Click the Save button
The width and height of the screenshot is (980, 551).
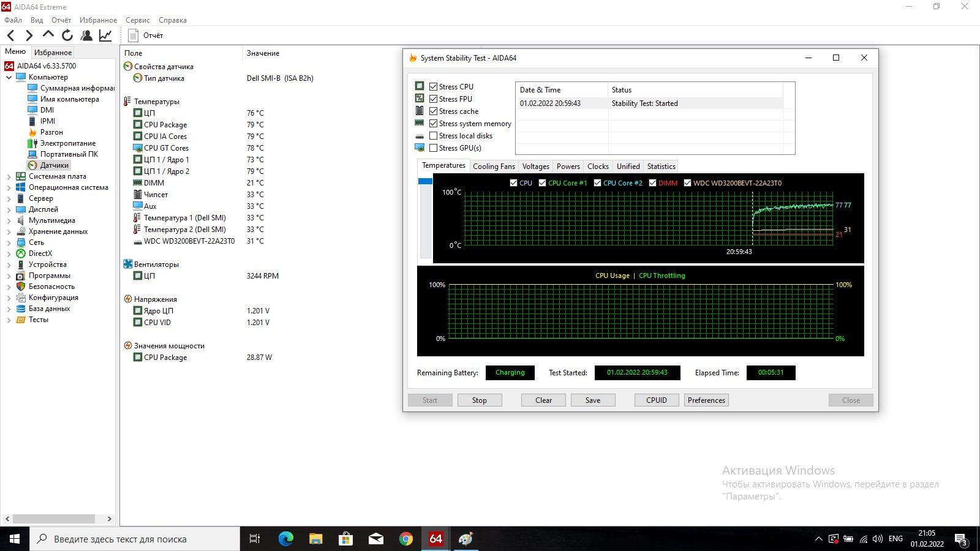click(x=593, y=400)
